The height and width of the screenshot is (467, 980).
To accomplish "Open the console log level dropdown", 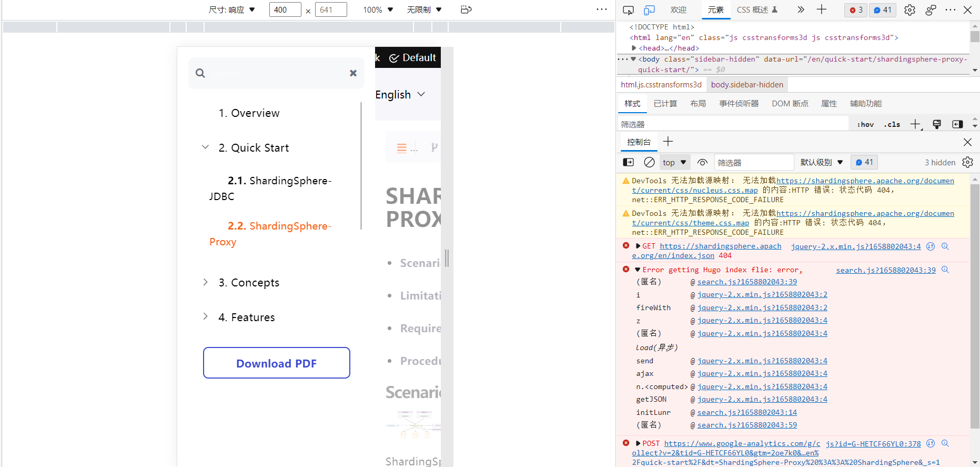I will point(822,162).
